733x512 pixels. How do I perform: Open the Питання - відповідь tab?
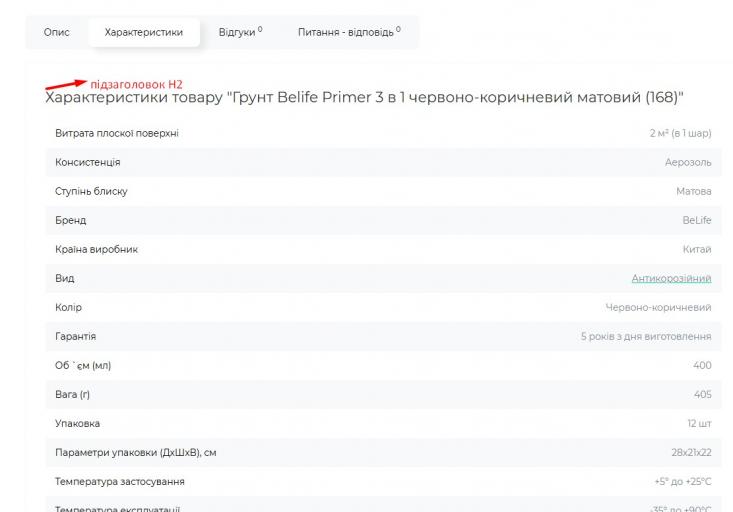(x=349, y=32)
